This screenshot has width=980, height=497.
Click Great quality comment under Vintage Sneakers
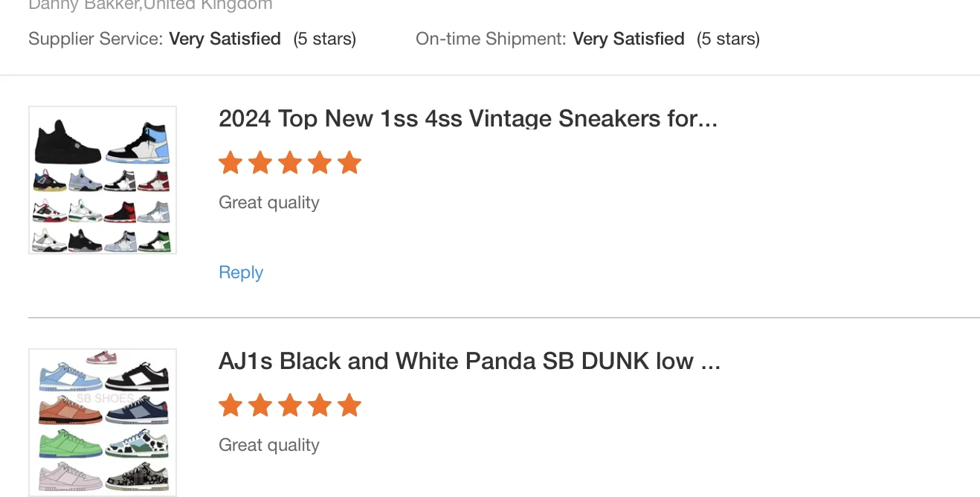(x=269, y=202)
